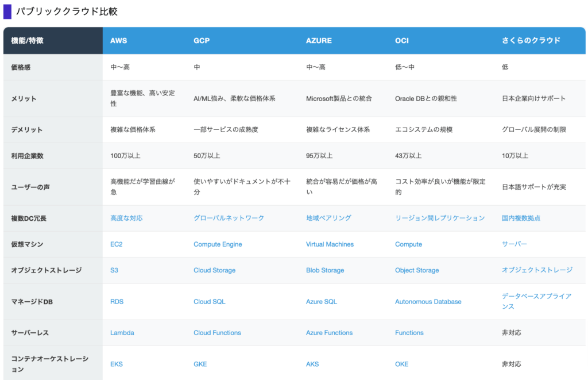Click the Blob Storage link

[325, 270]
